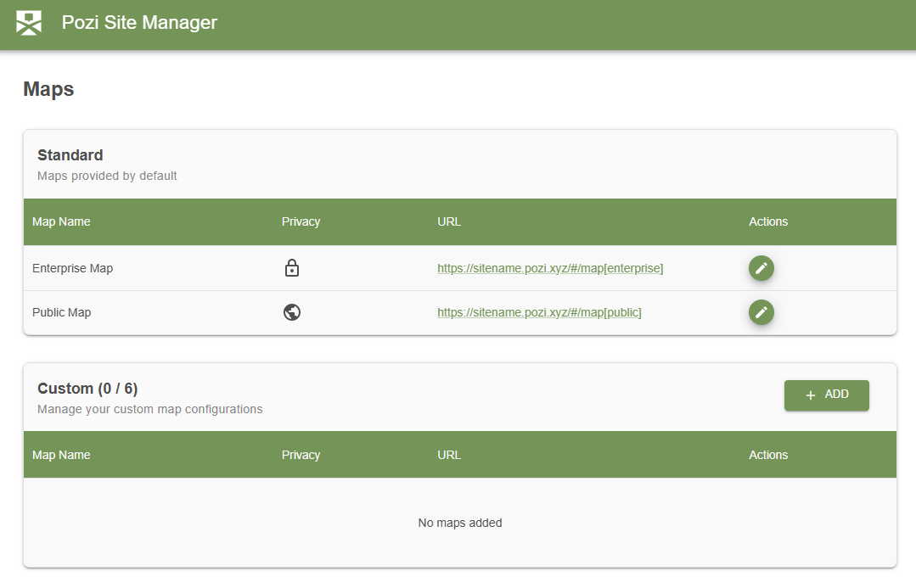
Task: Click the Maps page heading
Action: pyautogui.click(x=48, y=88)
